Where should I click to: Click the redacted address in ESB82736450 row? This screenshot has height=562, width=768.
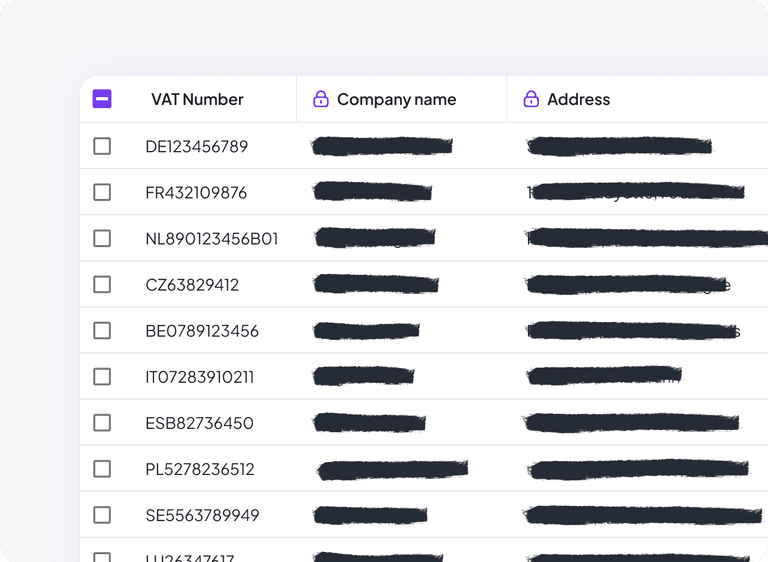coord(632,422)
